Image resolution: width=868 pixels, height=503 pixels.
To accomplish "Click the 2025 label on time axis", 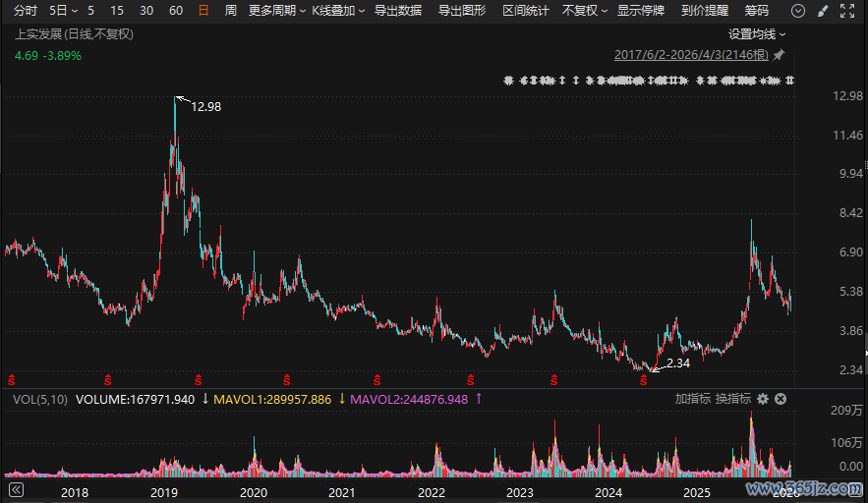I will [697, 492].
